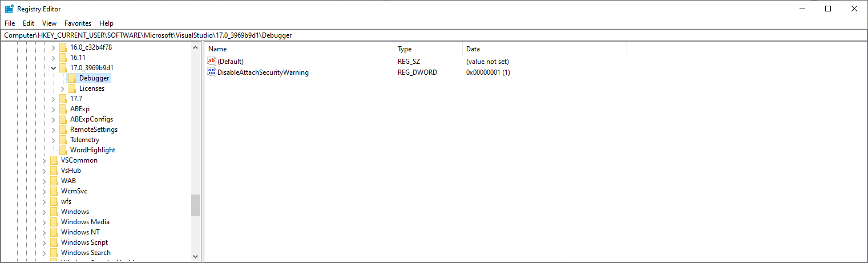The image size is (868, 263).
Task: Click the VSCommon folder icon
Action: click(54, 160)
